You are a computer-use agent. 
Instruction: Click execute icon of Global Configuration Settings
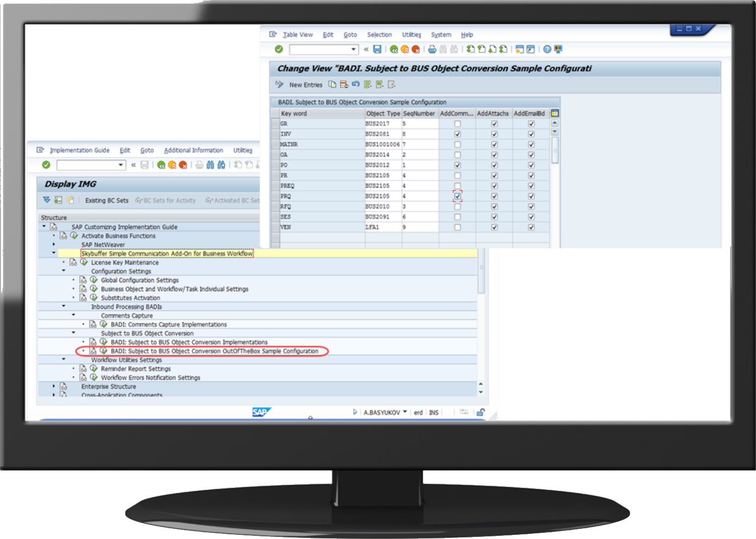[x=93, y=280]
